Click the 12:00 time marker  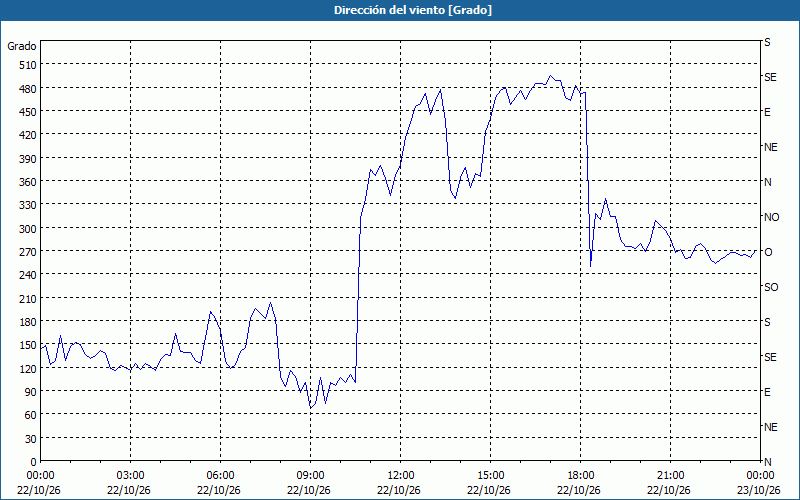coord(401,476)
